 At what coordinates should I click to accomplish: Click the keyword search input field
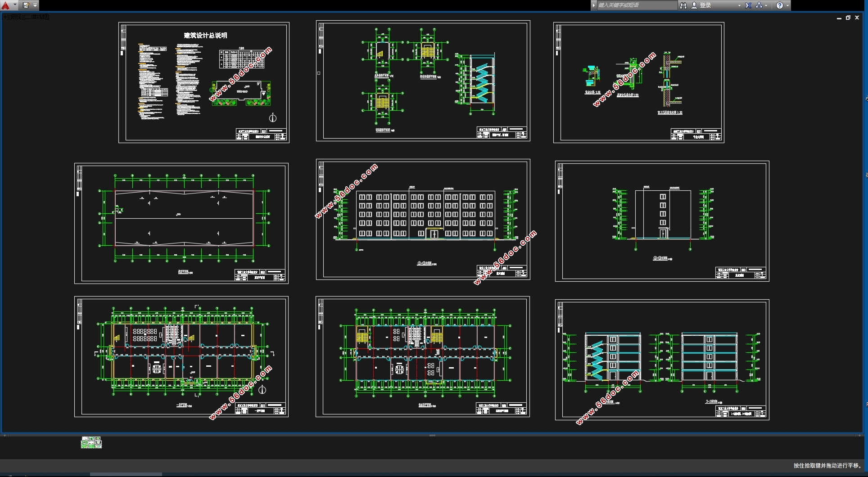pyautogui.click(x=636, y=5)
